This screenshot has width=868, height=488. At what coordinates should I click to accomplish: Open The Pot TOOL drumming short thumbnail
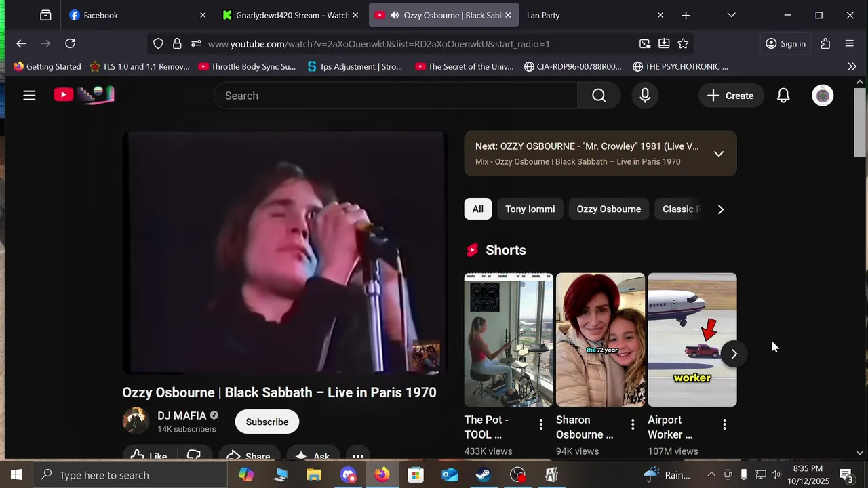(509, 340)
